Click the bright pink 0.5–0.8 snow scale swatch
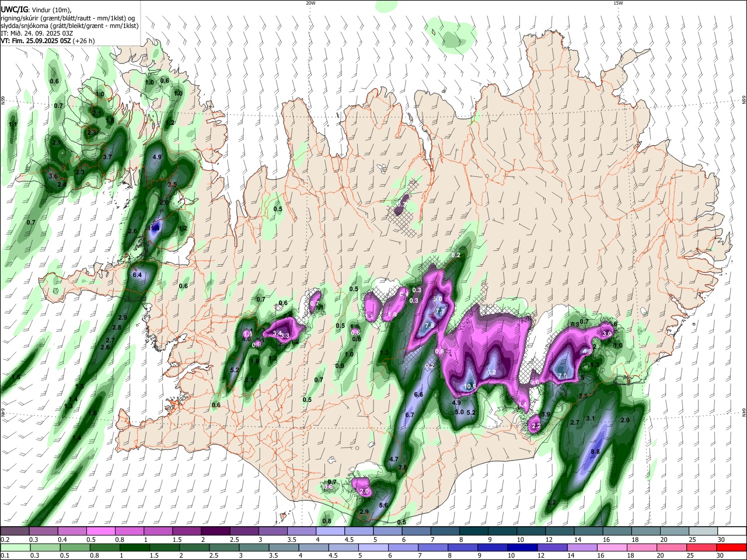747x560 pixels. click(x=100, y=531)
